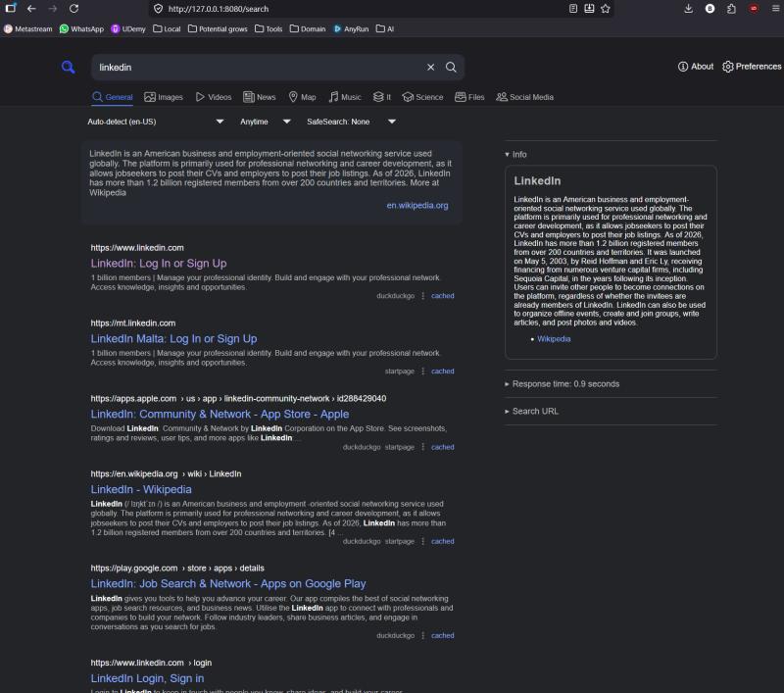Open the AnyRun bookmark
784x693 pixels.
point(351,29)
